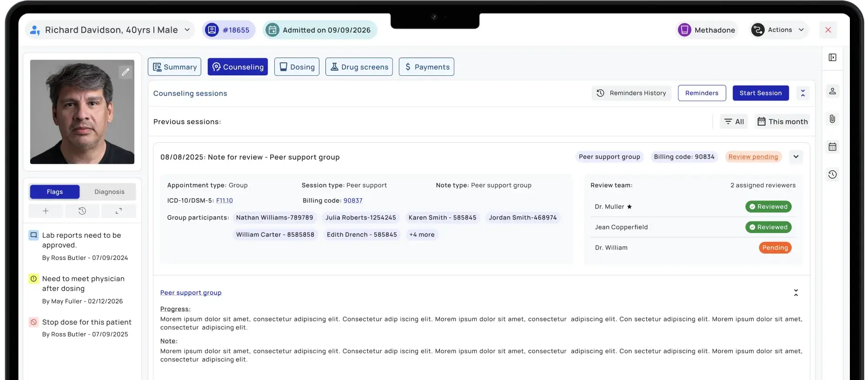Click the Methadone program badge

click(707, 30)
